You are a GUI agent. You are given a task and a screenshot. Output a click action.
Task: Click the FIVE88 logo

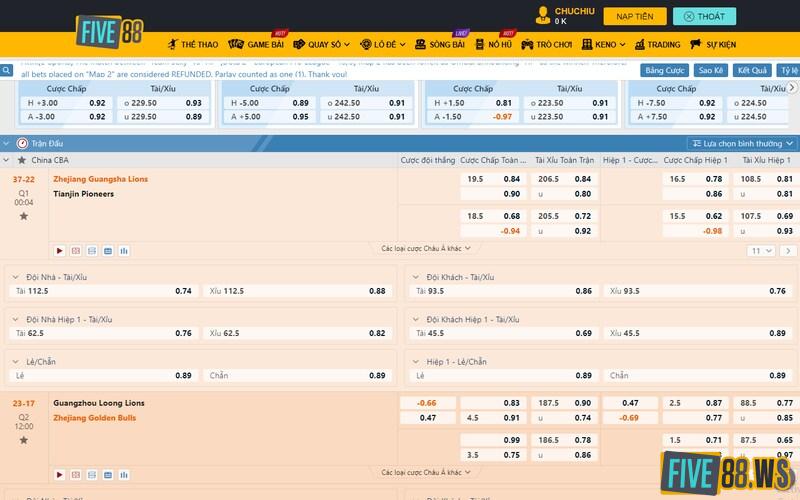tap(110, 32)
